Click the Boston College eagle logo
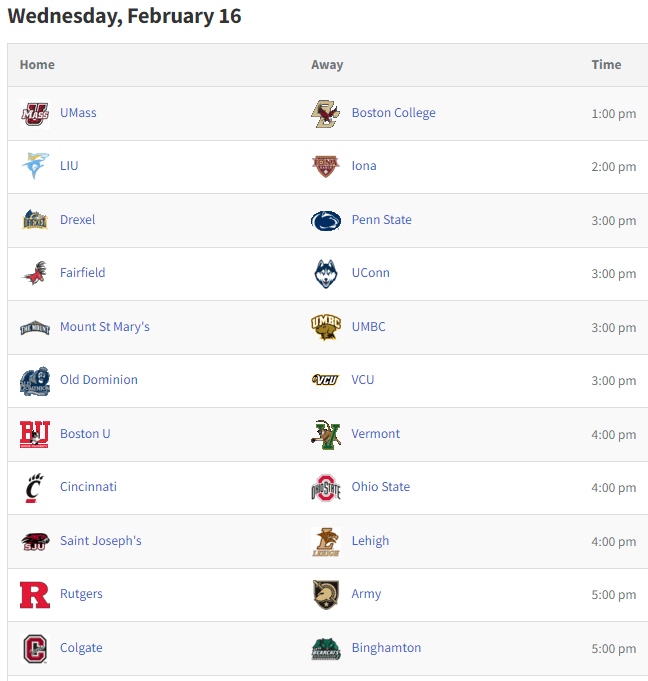Viewport: 648px width, 681px height. coord(326,114)
